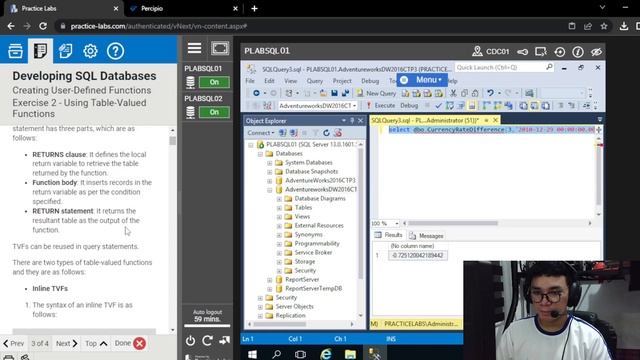Click the history clock icon in device header
Image resolution: width=640 pixels, height=360 pixels.
560,51
